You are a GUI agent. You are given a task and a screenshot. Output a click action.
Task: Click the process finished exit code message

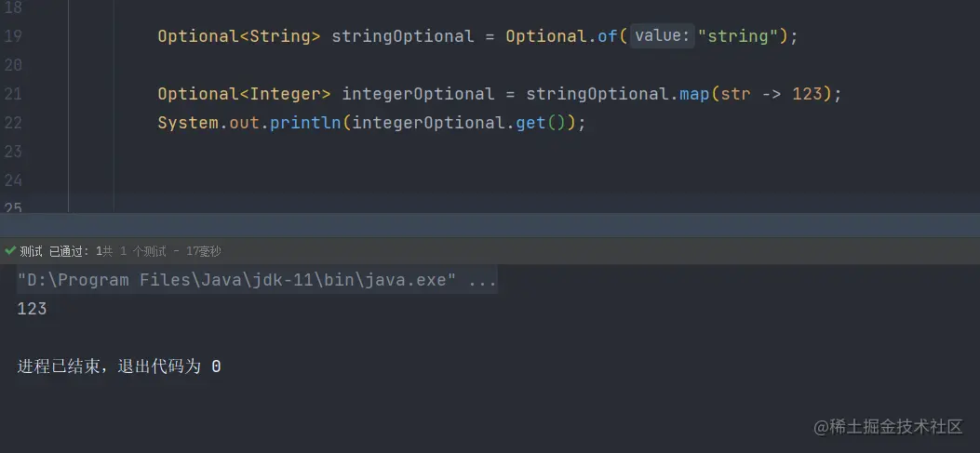point(119,366)
